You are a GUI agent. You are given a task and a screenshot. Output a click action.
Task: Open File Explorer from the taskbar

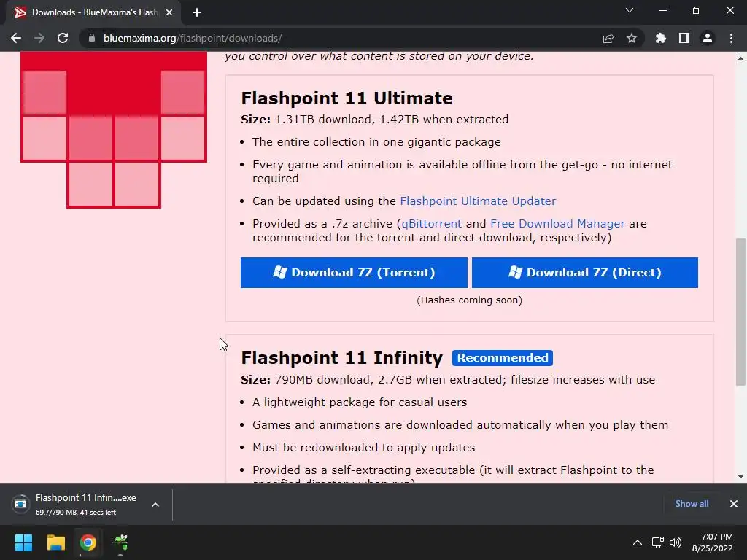point(55,542)
